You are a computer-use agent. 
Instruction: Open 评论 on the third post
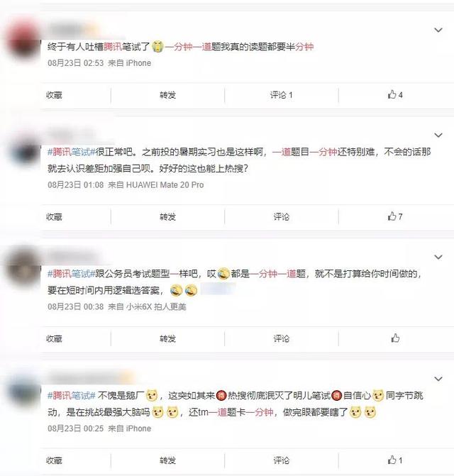coord(282,338)
